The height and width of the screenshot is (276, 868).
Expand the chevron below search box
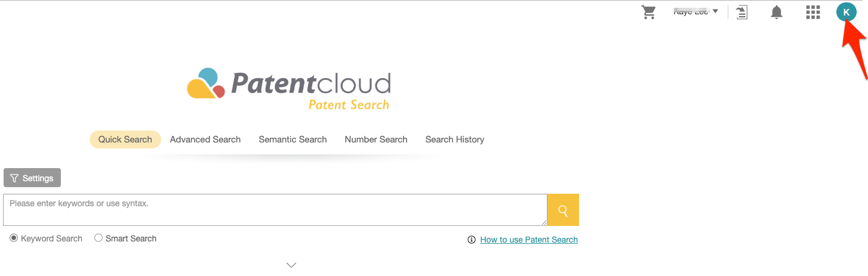click(x=291, y=265)
